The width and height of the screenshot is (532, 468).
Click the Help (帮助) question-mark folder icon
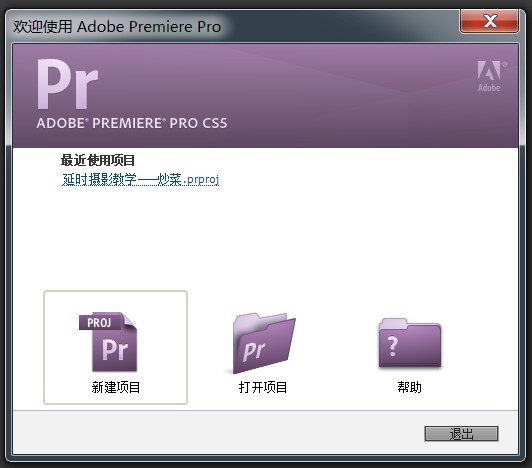click(410, 343)
